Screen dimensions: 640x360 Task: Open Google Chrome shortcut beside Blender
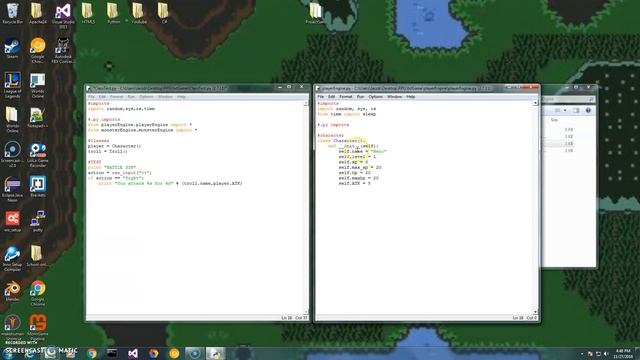pos(38,293)
